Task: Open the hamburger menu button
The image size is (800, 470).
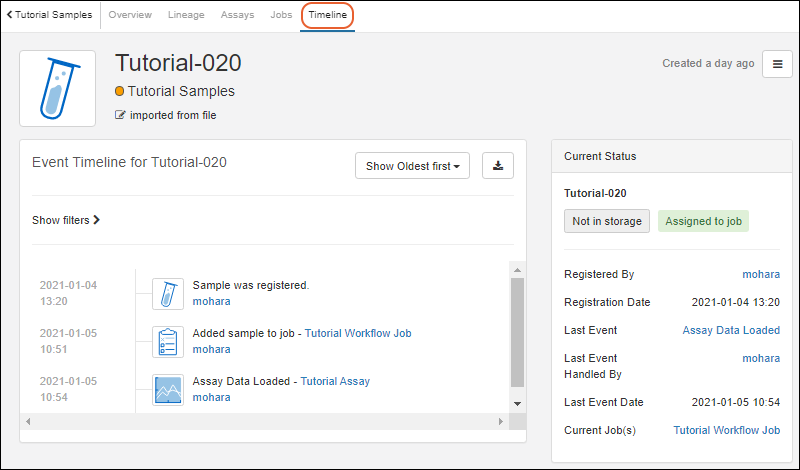Action: click(x=778, y=64)
